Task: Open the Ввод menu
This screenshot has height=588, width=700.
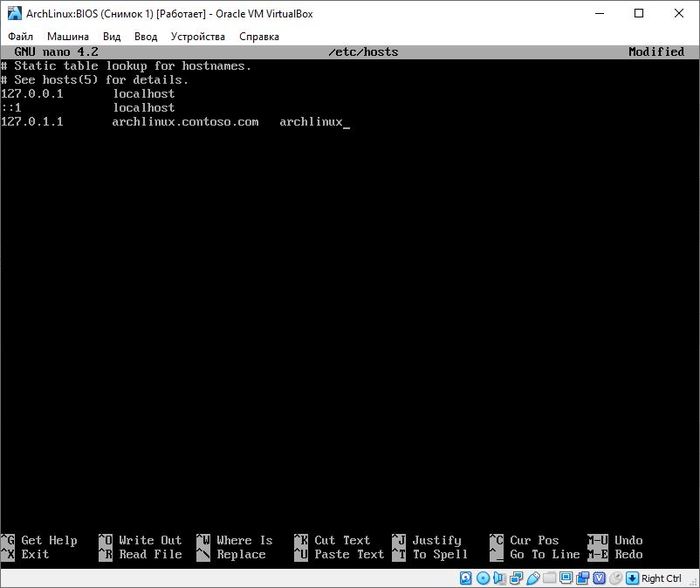Action: (146, 37)
